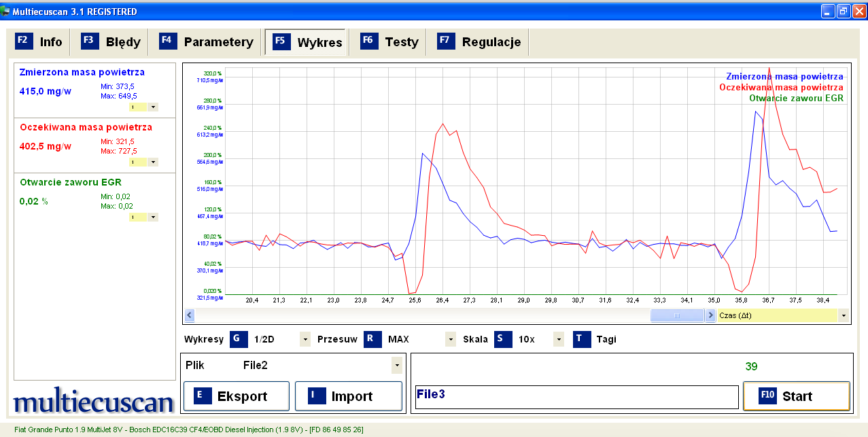
Task: Click the F2 key icon for Info
Action: [23, 41]
